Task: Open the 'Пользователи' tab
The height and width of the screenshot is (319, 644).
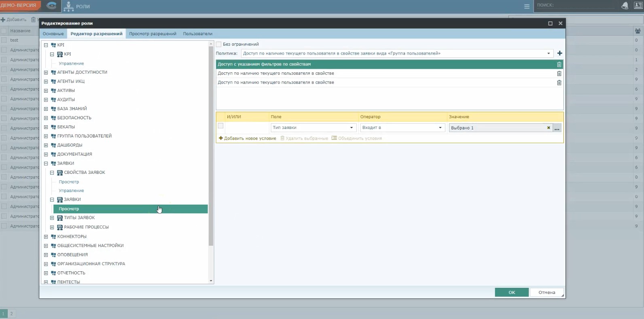Action: coord(198,34)
